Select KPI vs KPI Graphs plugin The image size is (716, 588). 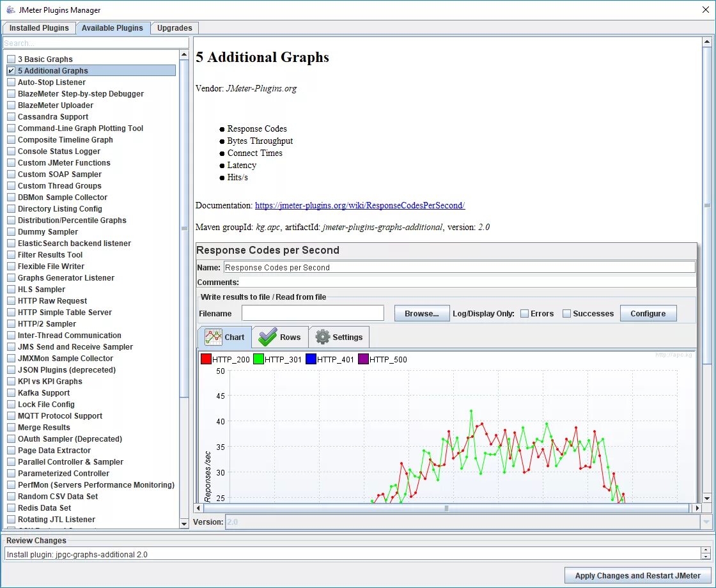[x=51, y=381]
